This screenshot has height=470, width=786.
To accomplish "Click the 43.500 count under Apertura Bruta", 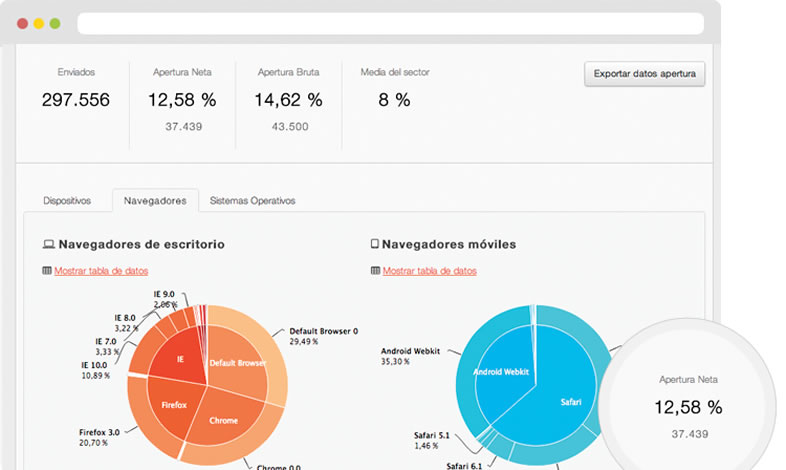I will tap(290, 127).
